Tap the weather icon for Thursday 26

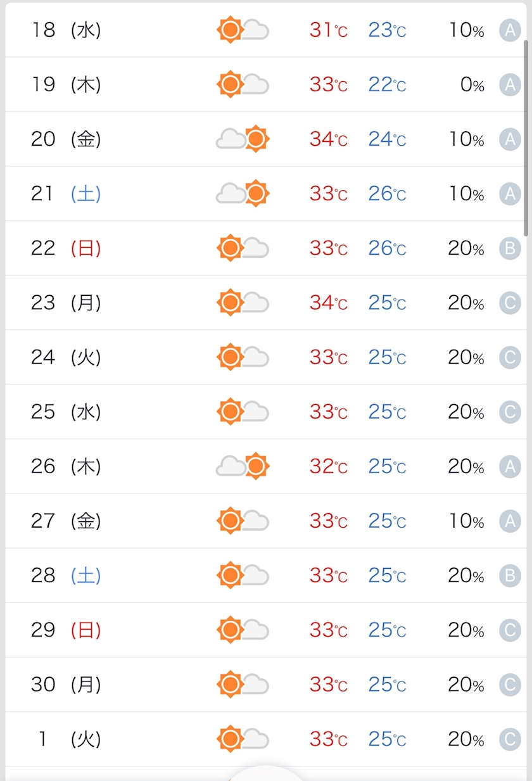coord(243,466)
